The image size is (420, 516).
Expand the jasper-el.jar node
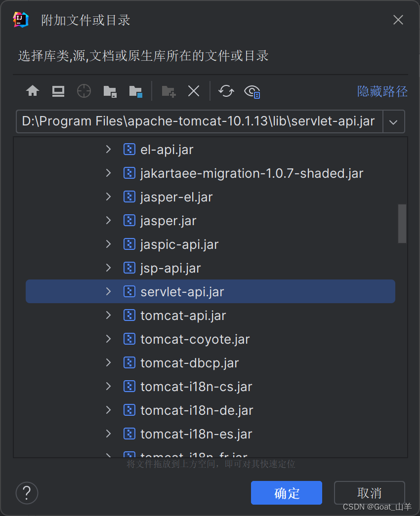pyautogui.click(x=108, y=197)
